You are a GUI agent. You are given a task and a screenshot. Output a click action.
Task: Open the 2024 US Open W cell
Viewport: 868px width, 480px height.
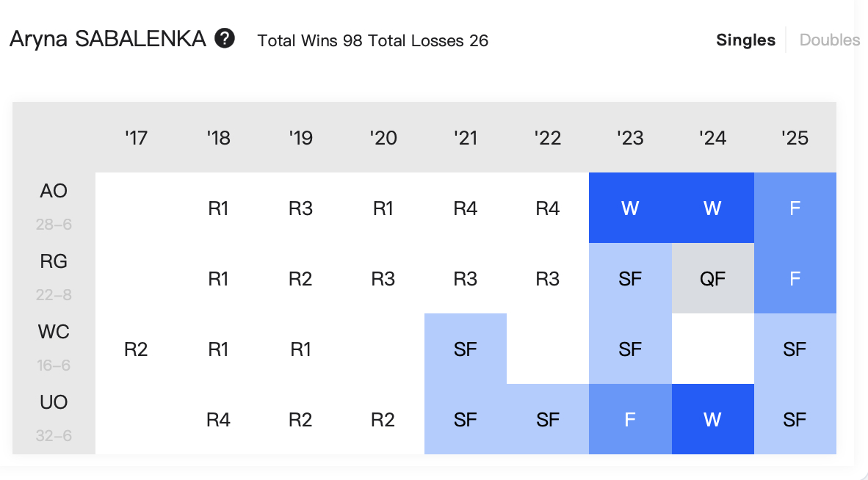712,419
